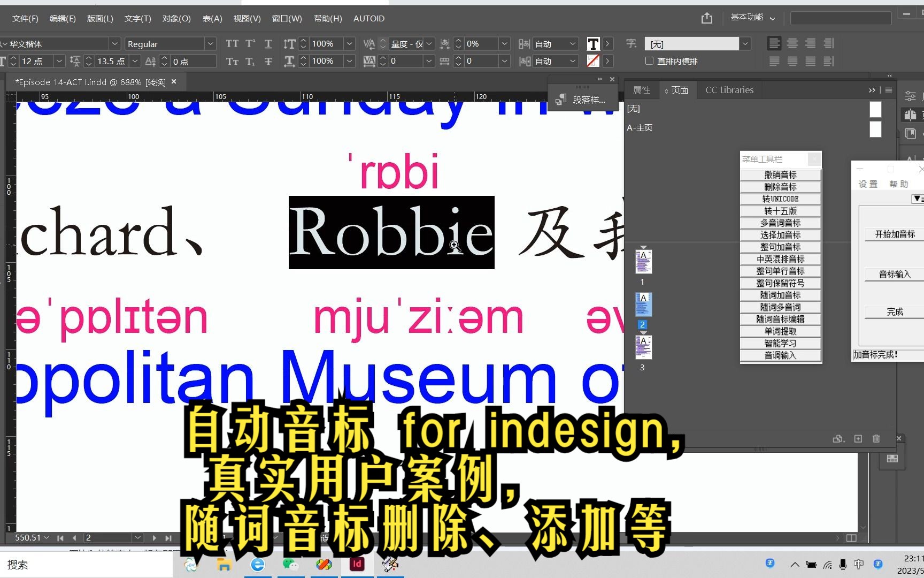Screen dimensions: 924x578
Task: Open the 段落样式 panel icon
Action: 562,100
